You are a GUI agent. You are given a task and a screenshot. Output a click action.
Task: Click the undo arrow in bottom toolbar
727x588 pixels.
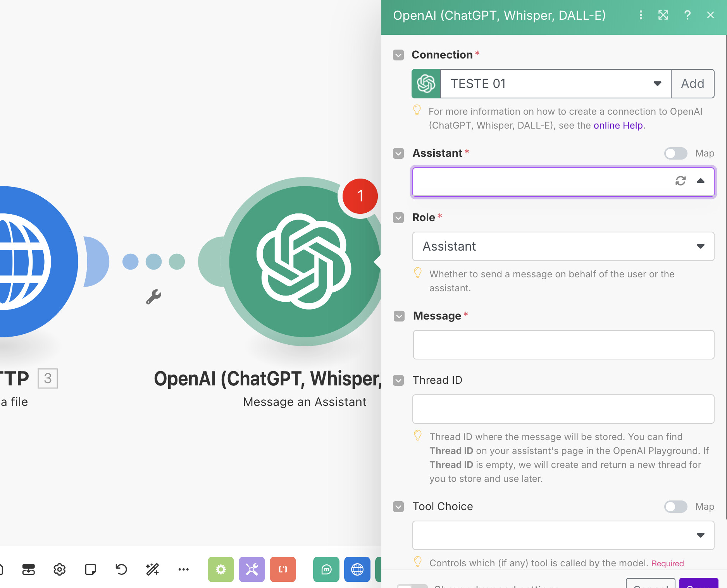tap(121, 569)
